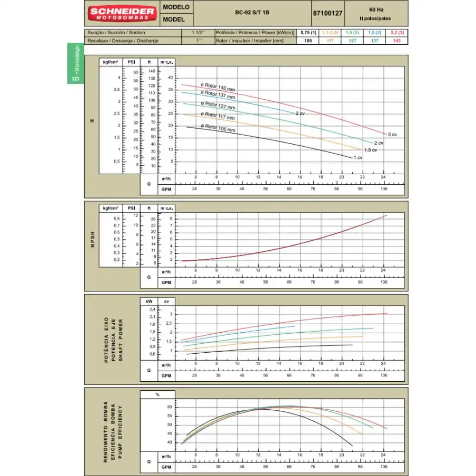Click the 'ø Rotor 137 mm' curve label
476x476 pixels.
click(218, 95)
